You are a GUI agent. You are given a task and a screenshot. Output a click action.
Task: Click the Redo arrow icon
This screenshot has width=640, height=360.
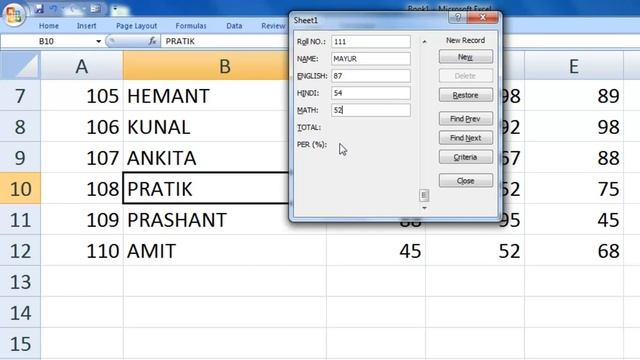pyautogui.click(x=74, y=9)
